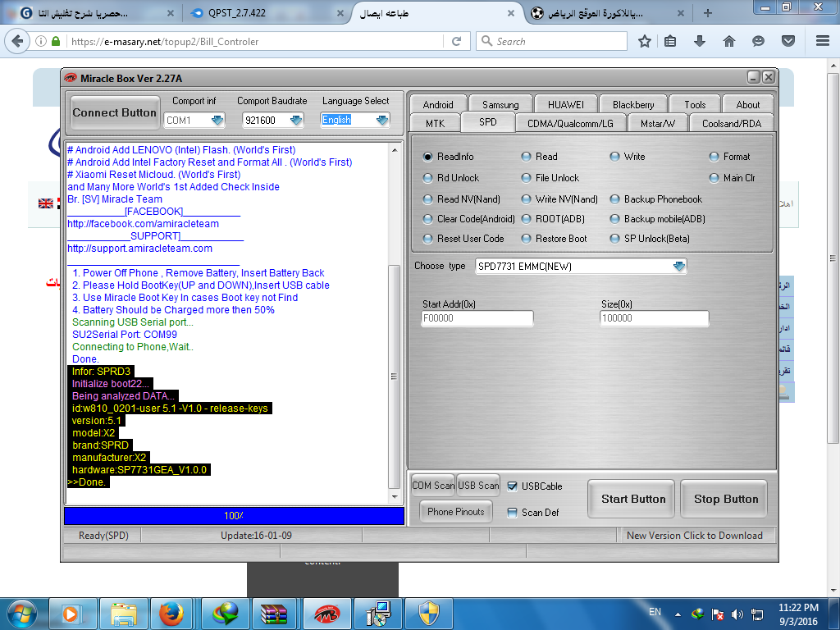
Task: Open the Windows Start button
Action: point(22,614)
